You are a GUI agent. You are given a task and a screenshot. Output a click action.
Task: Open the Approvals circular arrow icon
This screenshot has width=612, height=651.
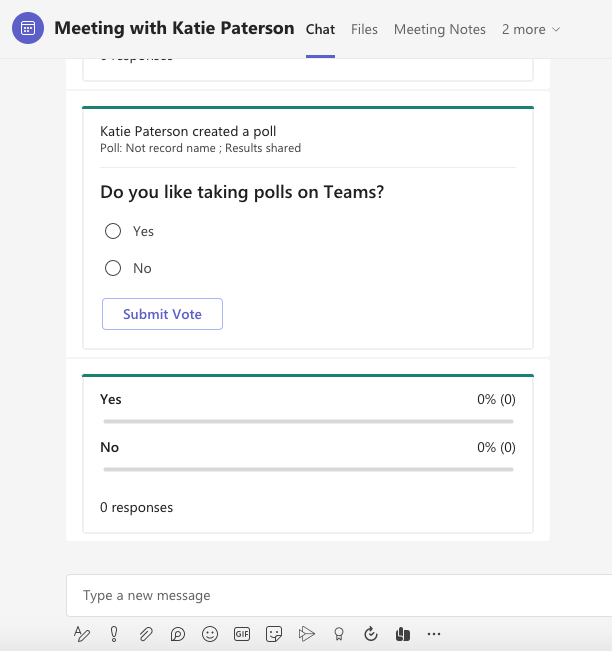pos(371,633)
